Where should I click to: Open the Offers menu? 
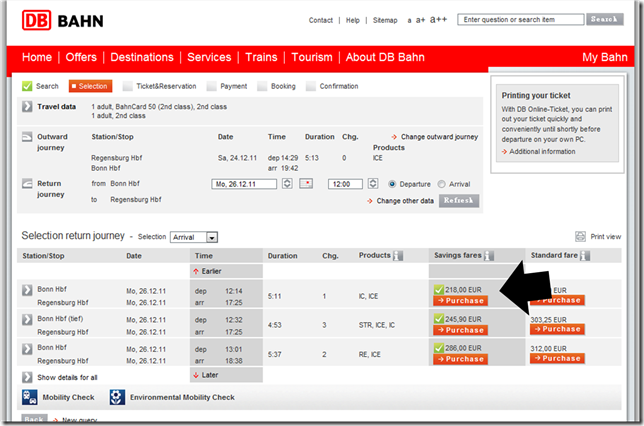pos(81,57)
